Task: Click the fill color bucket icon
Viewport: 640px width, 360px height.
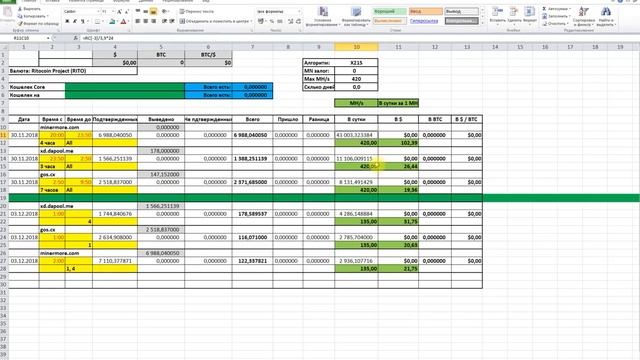Action: (112, 21)
